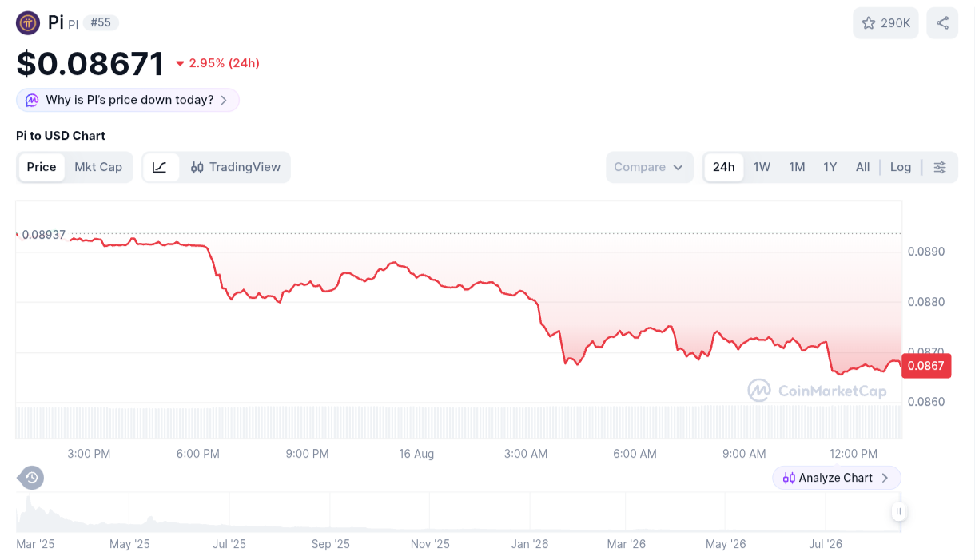
Task: Select the 24h time range
Action: coord(724,167)
